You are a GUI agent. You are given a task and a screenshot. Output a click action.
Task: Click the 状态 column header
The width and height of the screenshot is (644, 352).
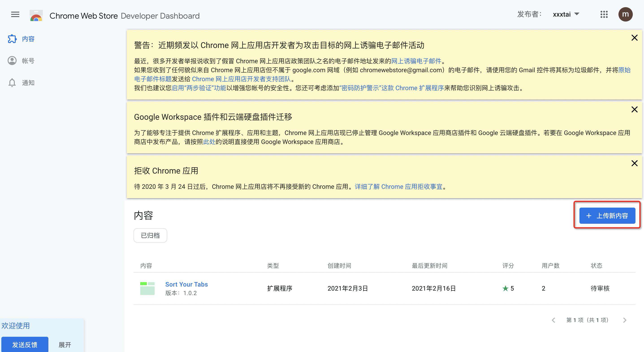[596, 266]
